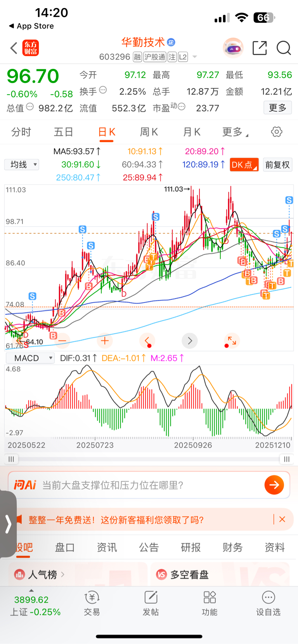The height and width of the screenshot is (644, 298).
Task: Open MACD indicator dropdown
Action: pos(29,358)
